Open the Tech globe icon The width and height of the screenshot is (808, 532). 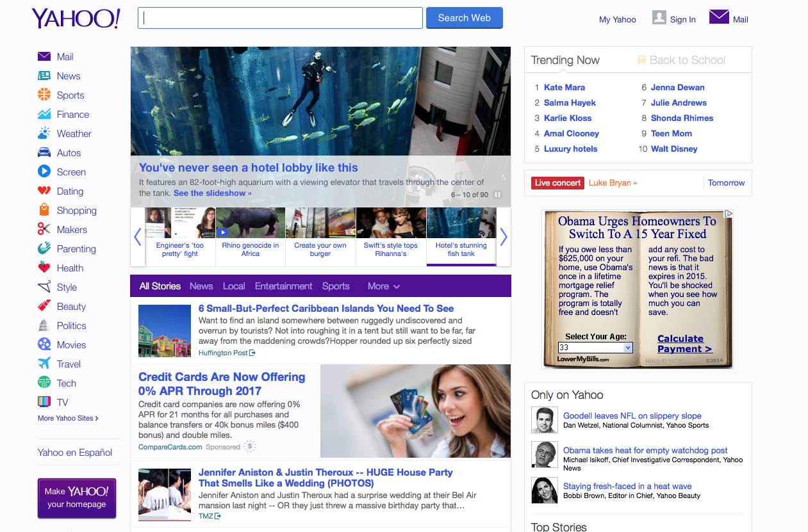(x=44, y=383)
